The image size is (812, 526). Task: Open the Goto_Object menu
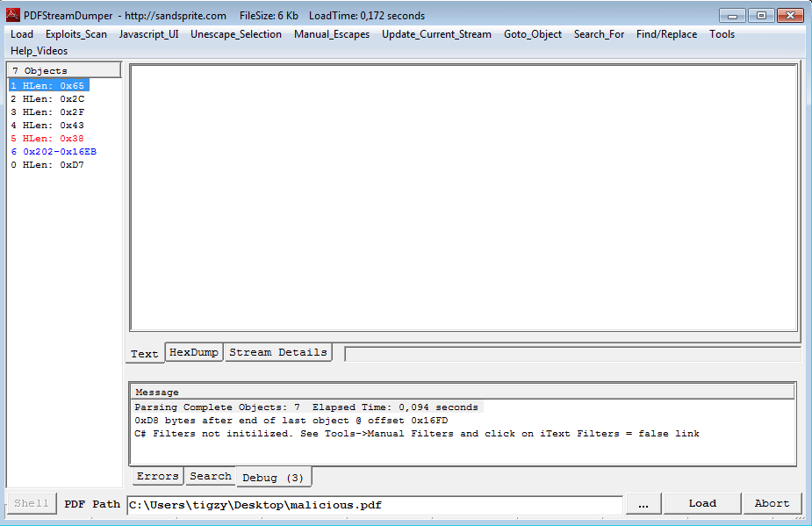tap(533, 34)
